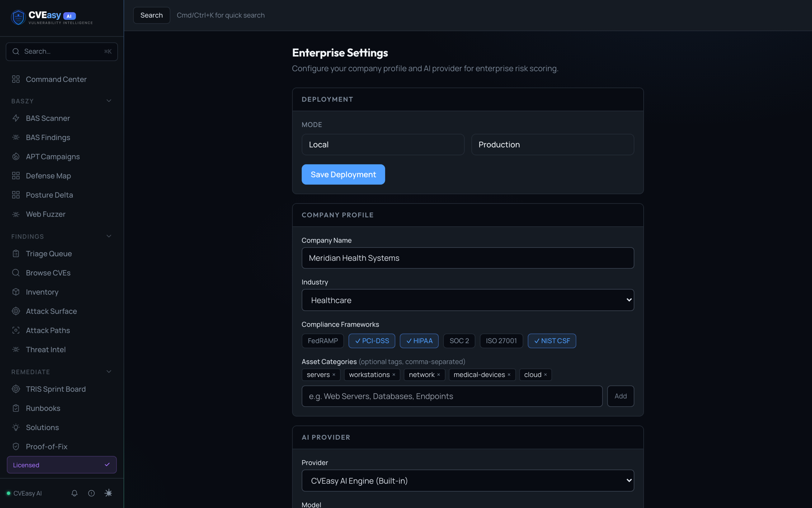Click the Proof-of-Fix shield icon
The height and width of the screenshot is (508, 812).
(16, 447)
